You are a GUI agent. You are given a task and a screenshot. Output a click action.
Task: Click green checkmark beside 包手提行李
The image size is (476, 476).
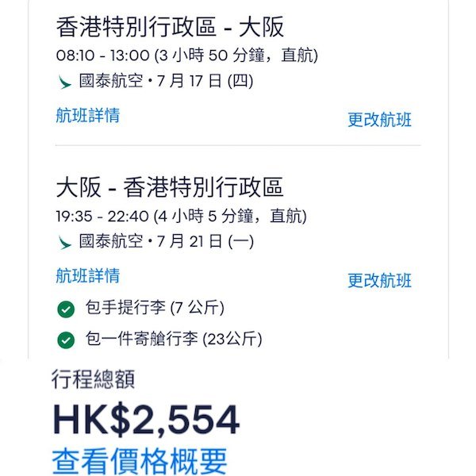(66, 309)
